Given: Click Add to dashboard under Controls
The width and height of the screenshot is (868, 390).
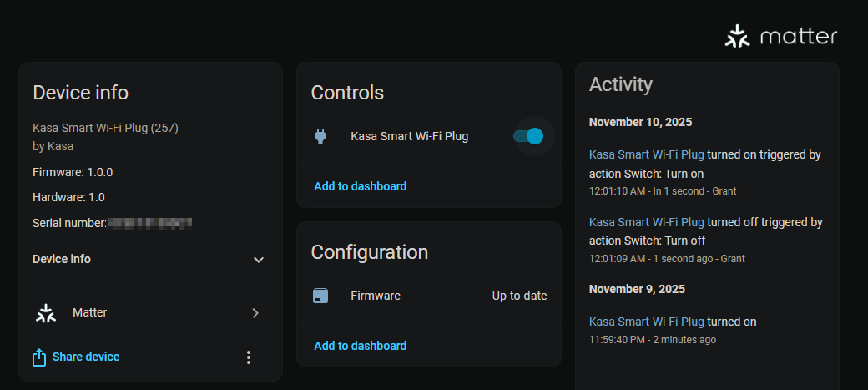Looking at the screenshot, I should (360, 186).
